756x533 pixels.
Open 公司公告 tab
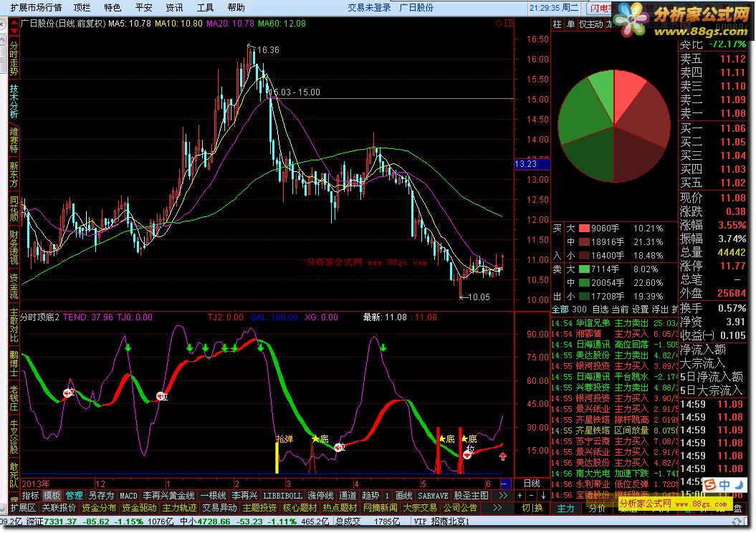point(460,507)
